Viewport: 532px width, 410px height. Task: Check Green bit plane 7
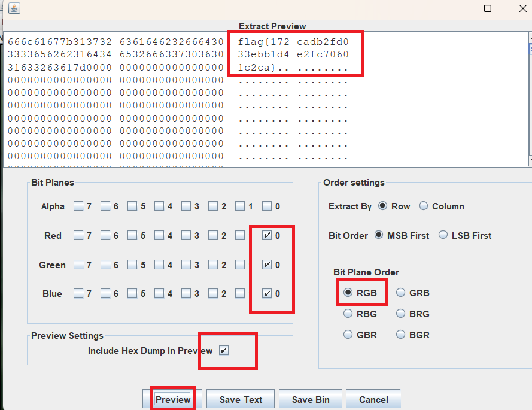pyautogui.click(x=78, y=265)
